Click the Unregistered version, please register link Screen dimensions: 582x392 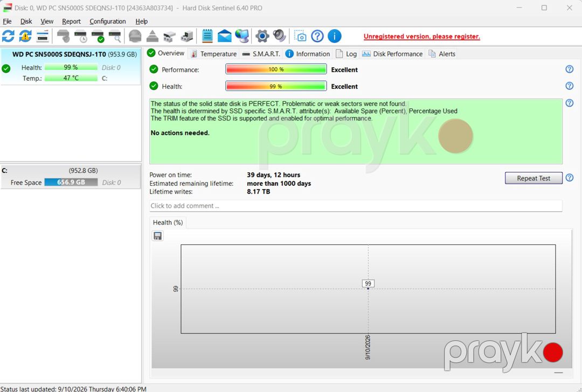coord(421,36)
